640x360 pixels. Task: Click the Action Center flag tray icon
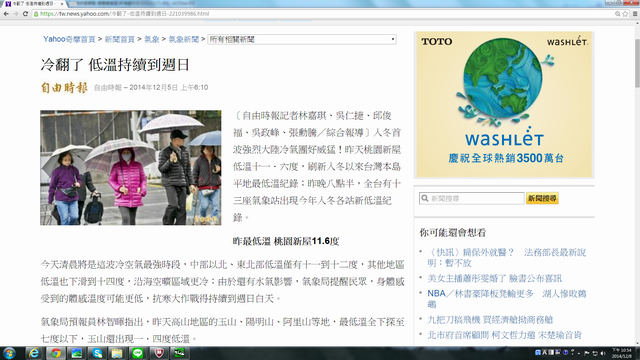pos(587,353)
